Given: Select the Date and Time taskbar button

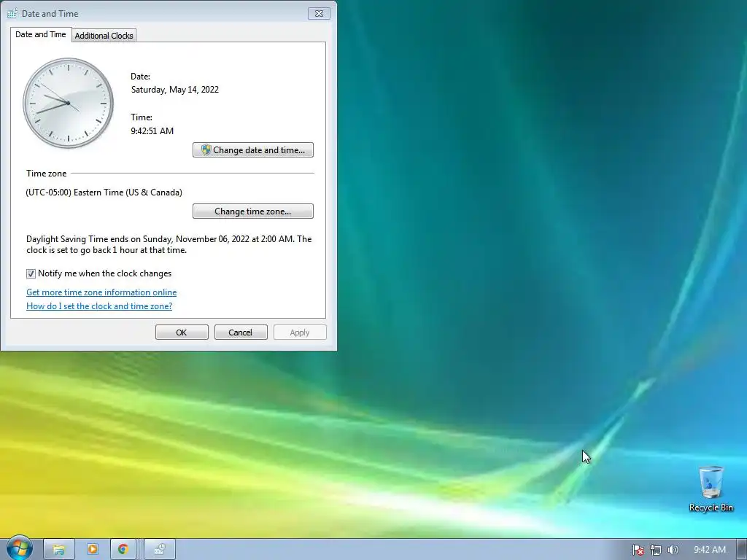Looking at the screenshot, I should point(160,550).
